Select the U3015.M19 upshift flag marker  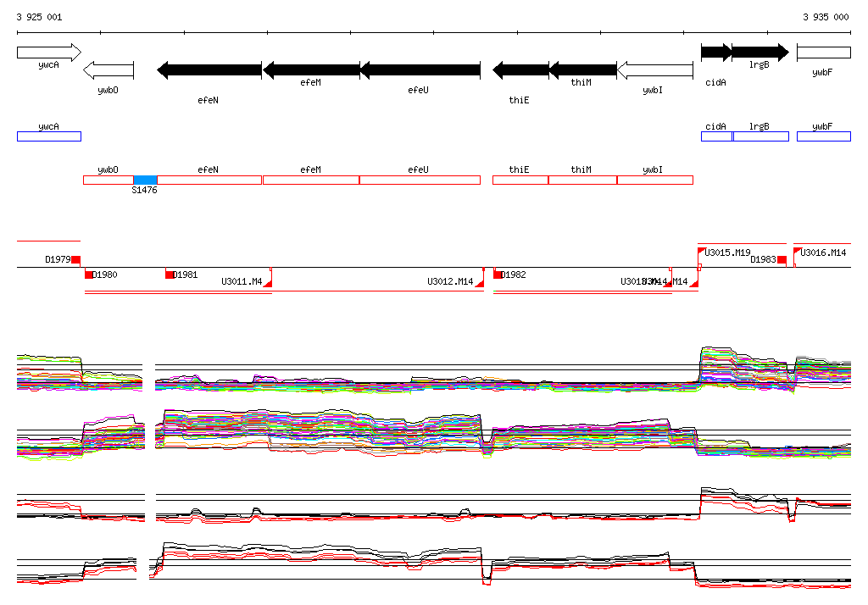click(701, 252)
